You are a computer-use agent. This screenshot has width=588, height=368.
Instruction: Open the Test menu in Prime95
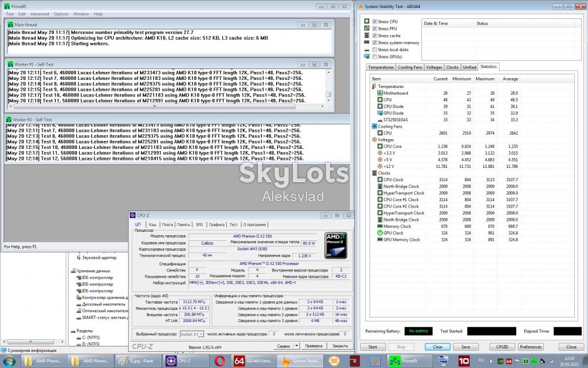(x=10, y=14)
